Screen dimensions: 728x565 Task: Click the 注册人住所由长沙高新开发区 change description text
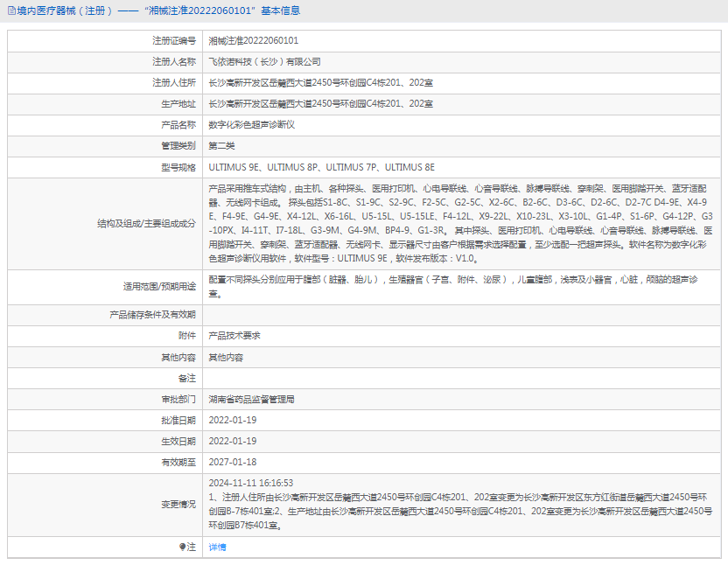460,511
